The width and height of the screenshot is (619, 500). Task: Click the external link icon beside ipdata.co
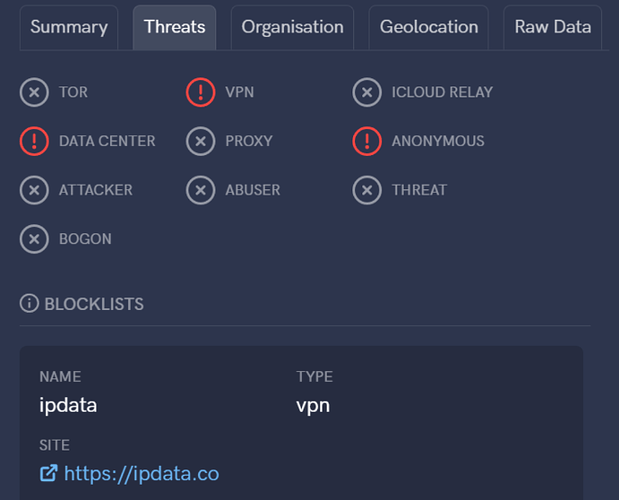click(x=49, y=473)
